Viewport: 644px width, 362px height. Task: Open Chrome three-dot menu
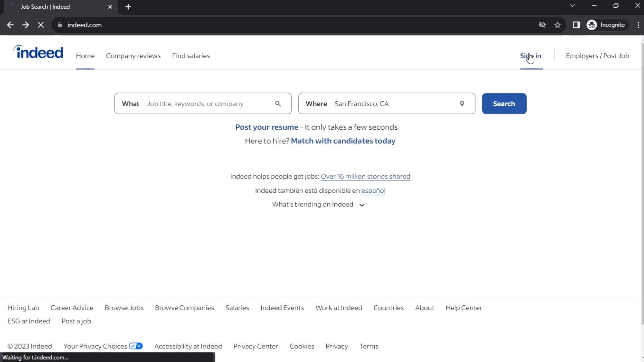pos(638,25)
